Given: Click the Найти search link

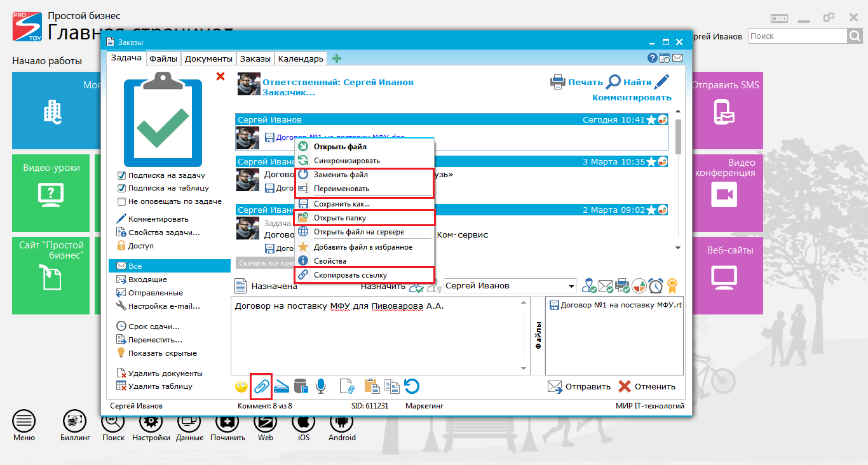Looking at the screenshot, I should (x=629, y=82).
